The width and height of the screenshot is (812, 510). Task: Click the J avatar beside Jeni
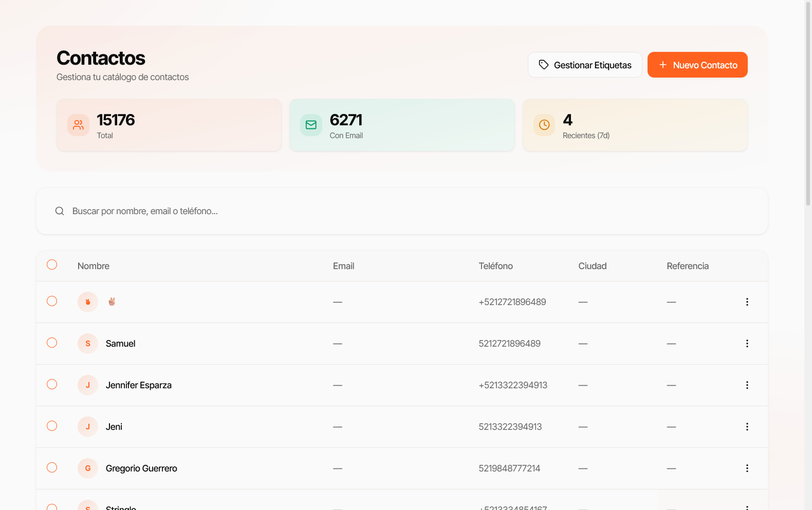pos(88,427)
